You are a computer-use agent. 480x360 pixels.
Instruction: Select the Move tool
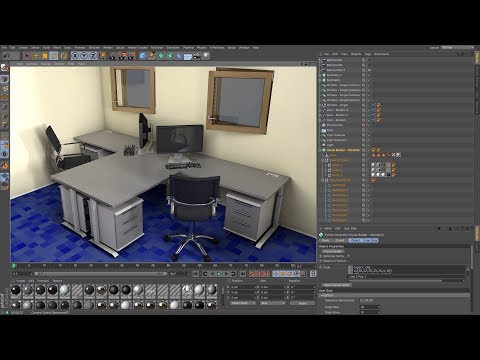(36, 56)
